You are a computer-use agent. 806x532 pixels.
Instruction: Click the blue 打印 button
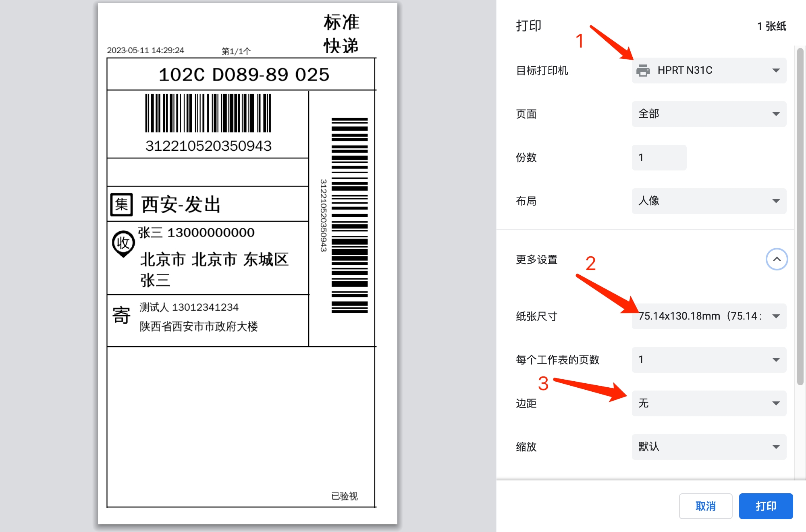click(x=766, y=506)
